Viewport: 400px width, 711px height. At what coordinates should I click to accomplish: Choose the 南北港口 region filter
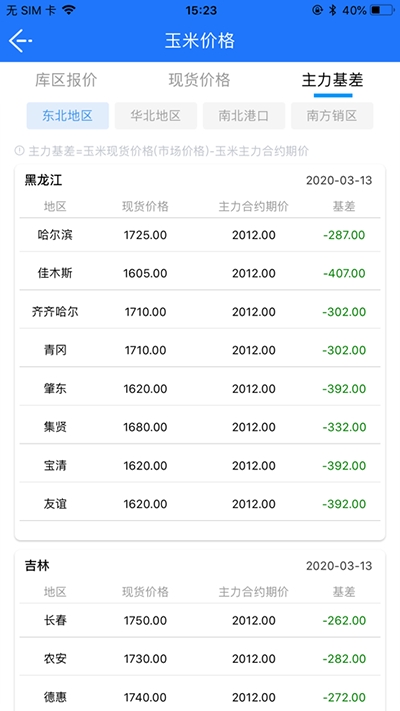(244, 116)
